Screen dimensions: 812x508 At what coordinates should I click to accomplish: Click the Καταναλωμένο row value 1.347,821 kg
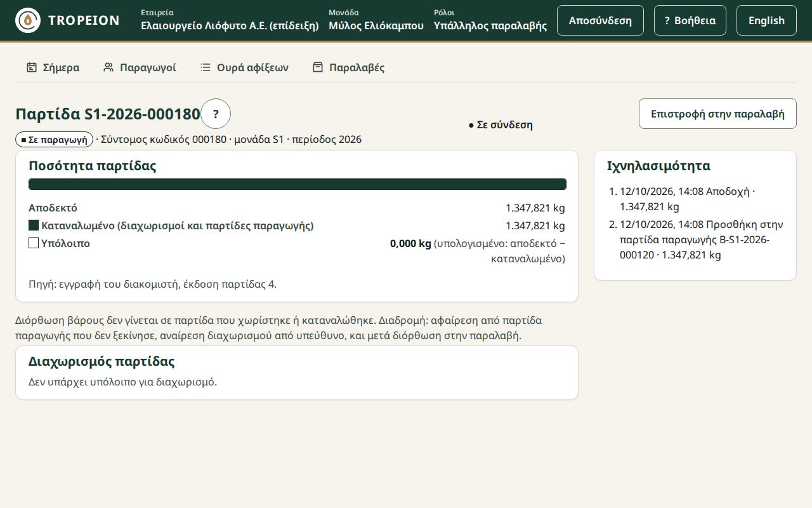pos(535,225)
